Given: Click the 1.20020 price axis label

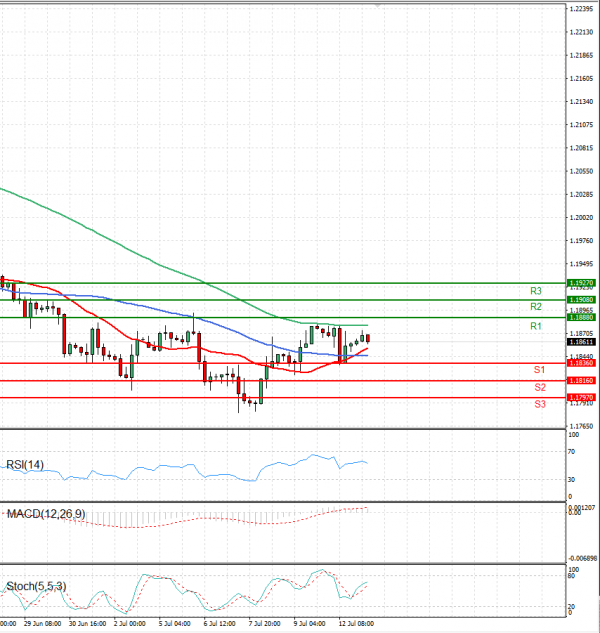Looking at the screenshot, I should (x=581, y=217).
